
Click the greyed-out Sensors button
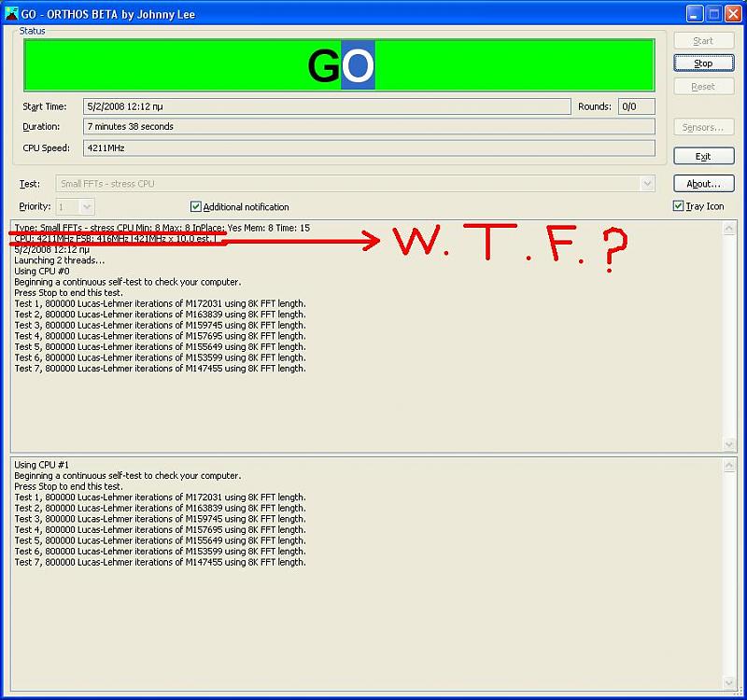[x=704, y=127]
